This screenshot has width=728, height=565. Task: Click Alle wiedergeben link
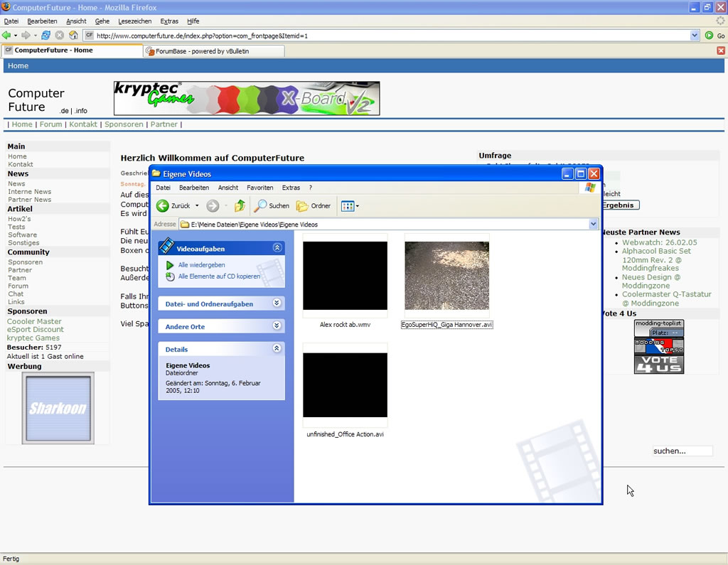click(201, 264)
